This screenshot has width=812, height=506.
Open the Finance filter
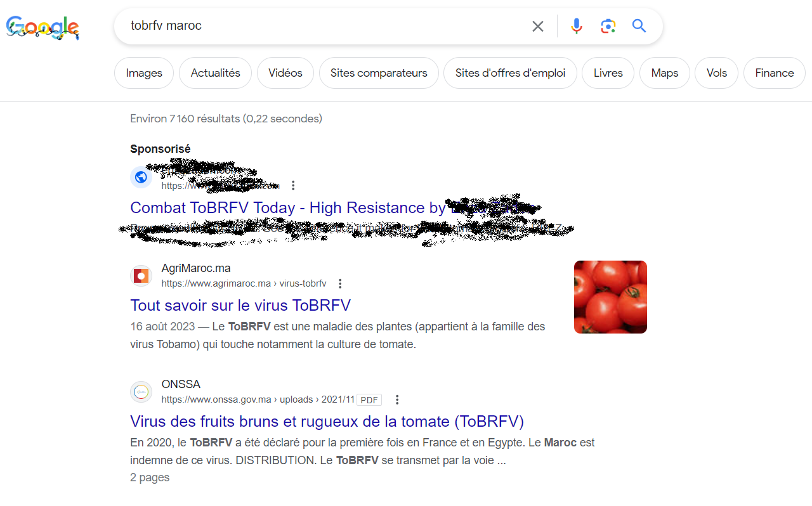(x=775, y=73)
